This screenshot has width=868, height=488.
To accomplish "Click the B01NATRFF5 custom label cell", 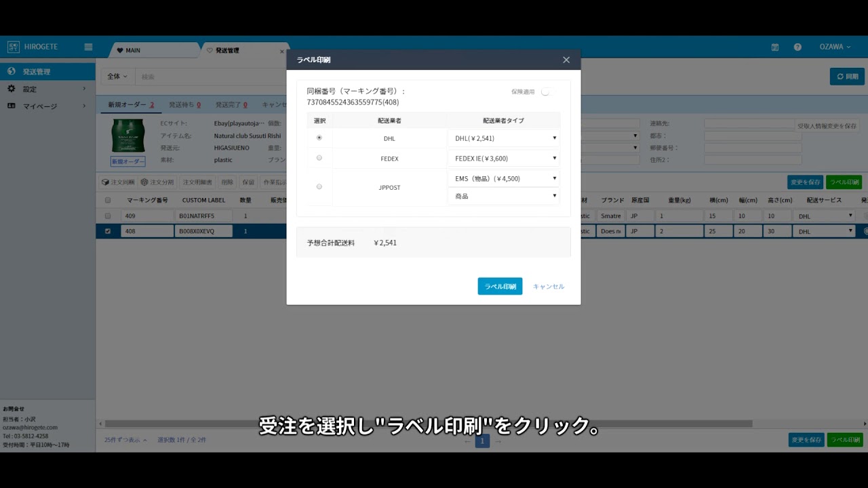I will pos(203,216).
